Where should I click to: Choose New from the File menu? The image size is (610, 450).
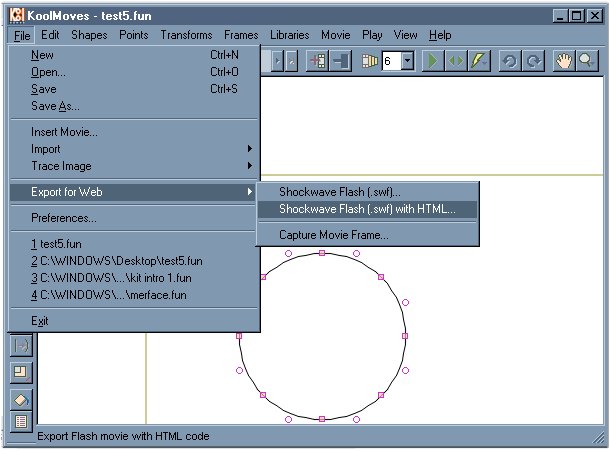[134, 55]
